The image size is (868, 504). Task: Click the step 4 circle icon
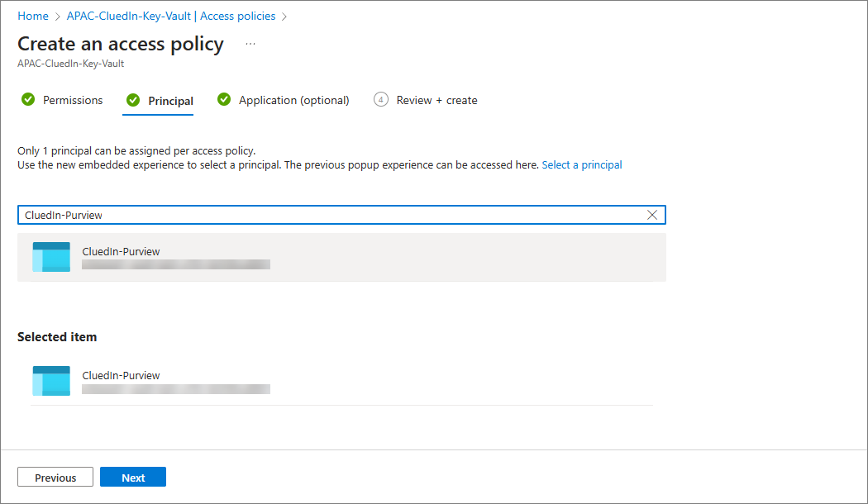pyautogui.click(x=381, y=100)
